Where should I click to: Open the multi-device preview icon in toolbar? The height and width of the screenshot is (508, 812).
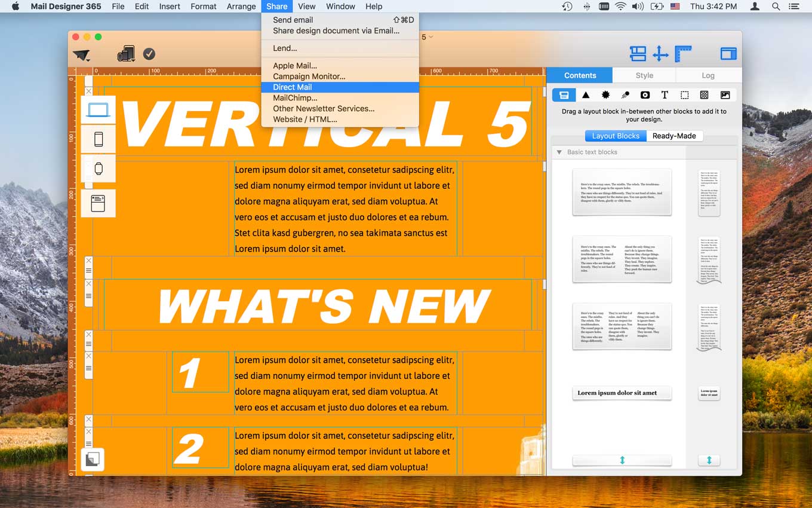(126, 54)
